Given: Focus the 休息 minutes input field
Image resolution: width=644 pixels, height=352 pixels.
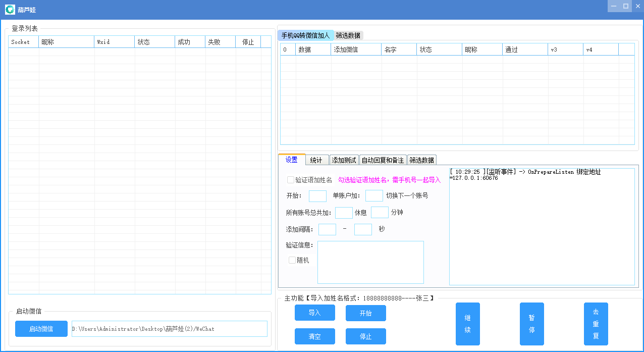Looking at the screenshot, I should click(x=380, y=213).
